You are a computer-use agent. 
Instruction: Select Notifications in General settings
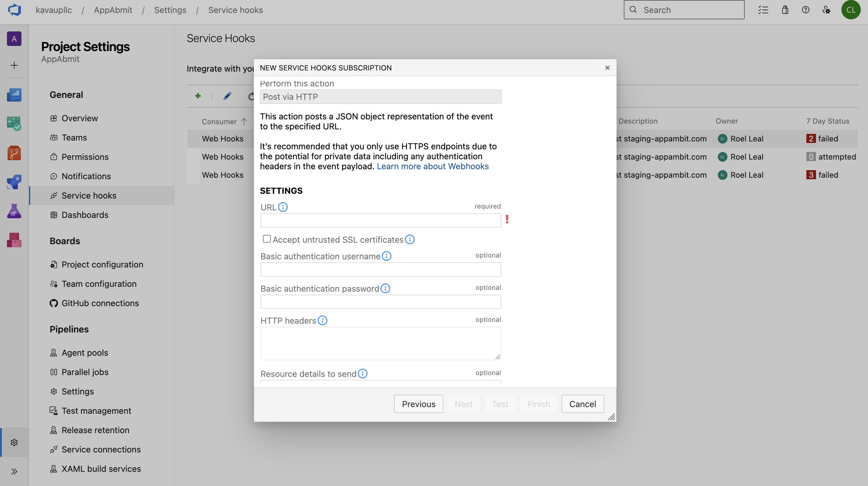pyautogui.click(x=86, y=176)
